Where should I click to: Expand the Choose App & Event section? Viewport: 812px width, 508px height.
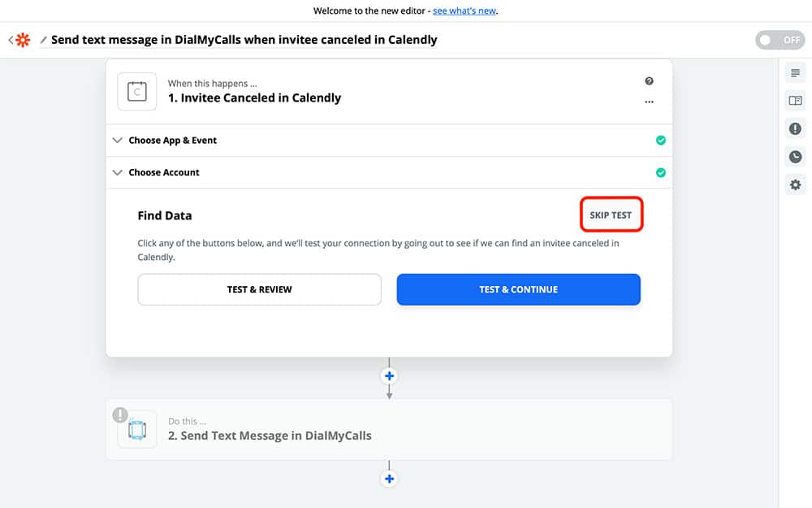[x=172, y=141]
